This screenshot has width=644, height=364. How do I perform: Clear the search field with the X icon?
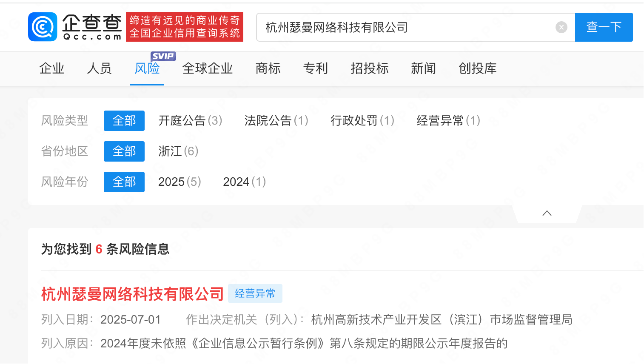(x=561, y=27)
